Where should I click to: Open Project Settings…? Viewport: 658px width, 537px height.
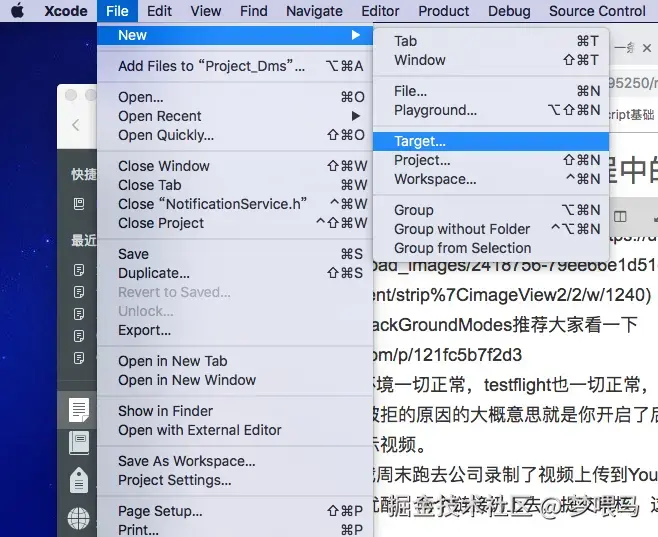point(235,480)
